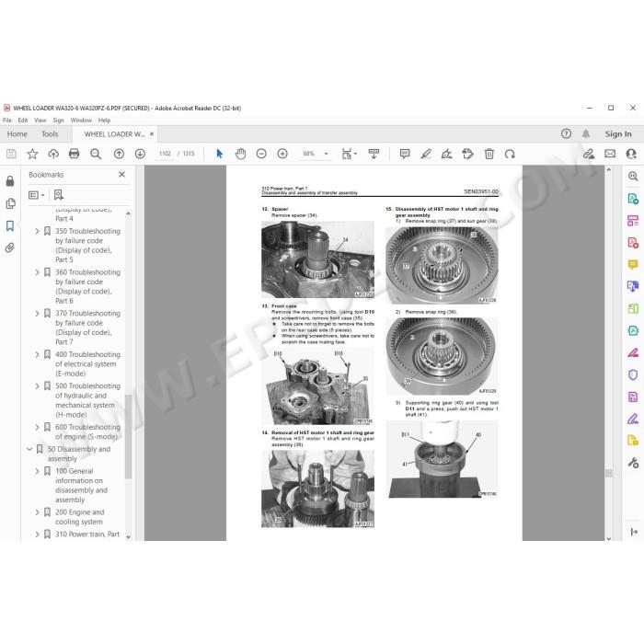Click bookmarks panel scrollbar down arrow
Image resolution: width=644 pixels, height=644 pixels.
(x=128, y=536)
